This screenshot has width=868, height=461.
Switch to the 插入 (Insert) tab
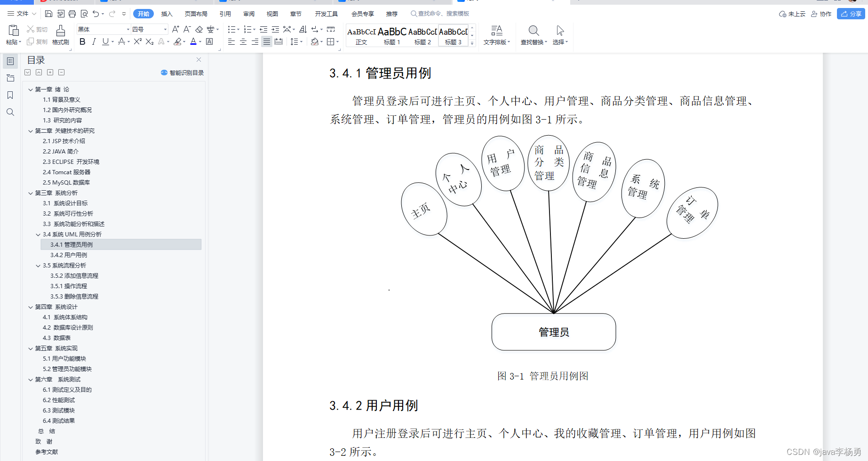click(167, 14)
